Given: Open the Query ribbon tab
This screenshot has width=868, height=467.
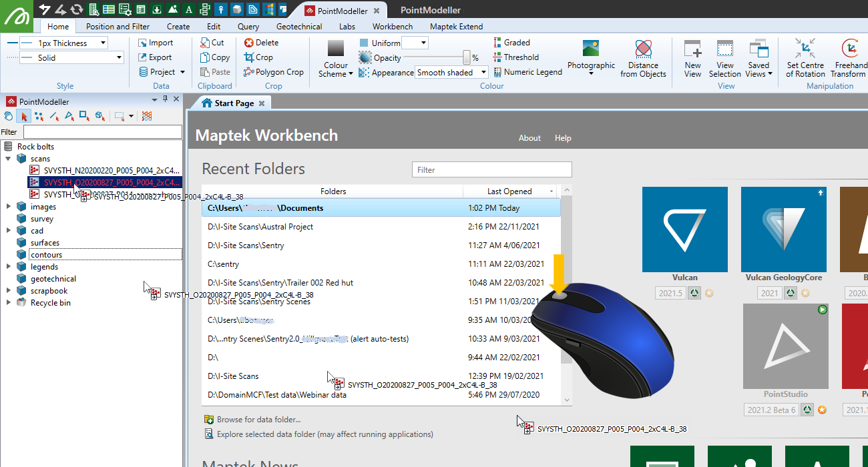Looking at the screenshot, I should [x=248, y=27].
